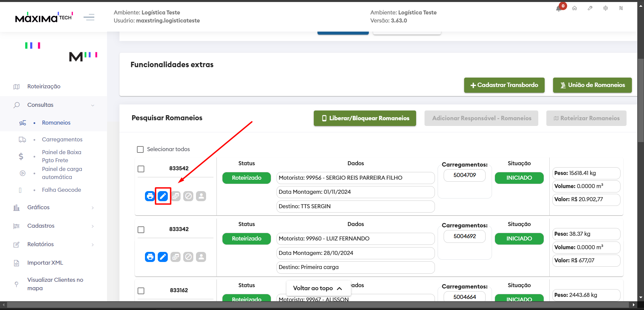The width and height of the screenshot is (644, 310).
Task: Click the duplicate icon for romaneio 833342
Action: pos(176,257)
